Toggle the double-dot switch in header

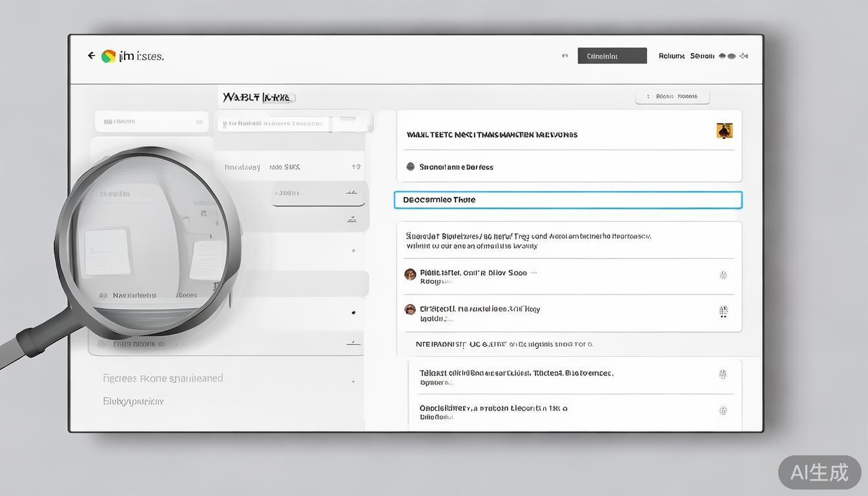click(727, 56)
